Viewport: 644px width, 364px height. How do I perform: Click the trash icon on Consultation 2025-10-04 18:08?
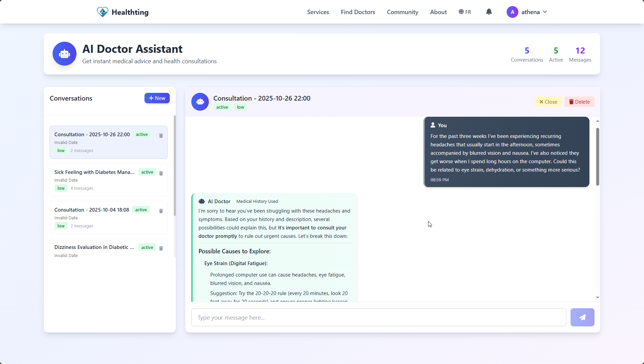[161, 211]
